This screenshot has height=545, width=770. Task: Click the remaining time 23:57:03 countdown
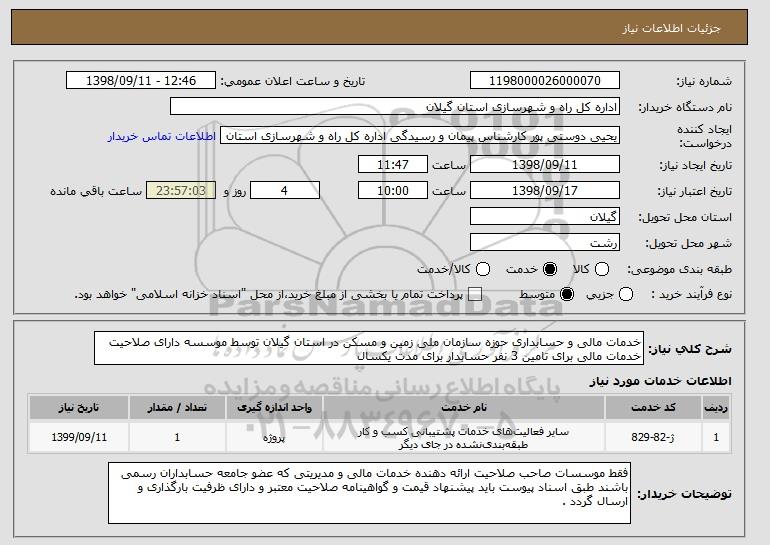coord(181,191)
